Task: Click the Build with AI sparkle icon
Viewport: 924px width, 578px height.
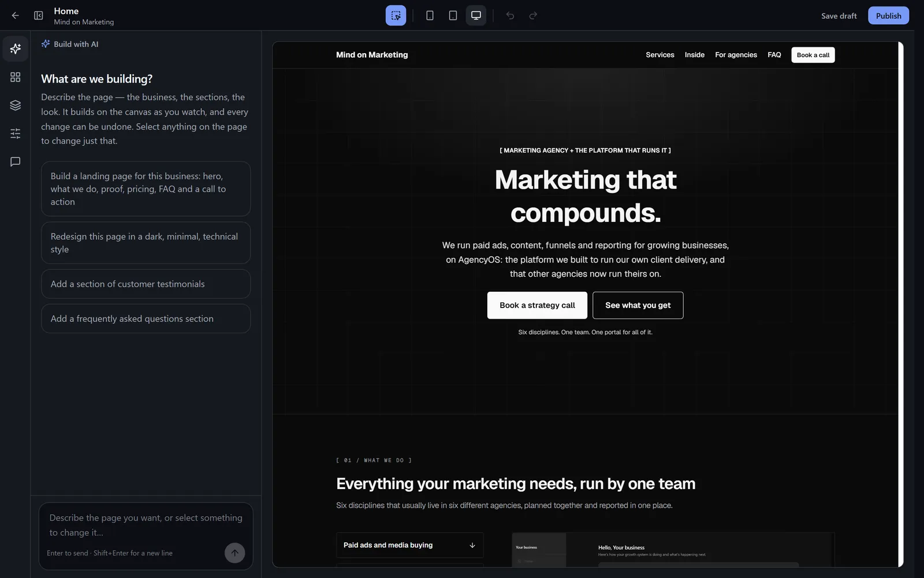Action: pyautogui.click(x=46, y=44)
